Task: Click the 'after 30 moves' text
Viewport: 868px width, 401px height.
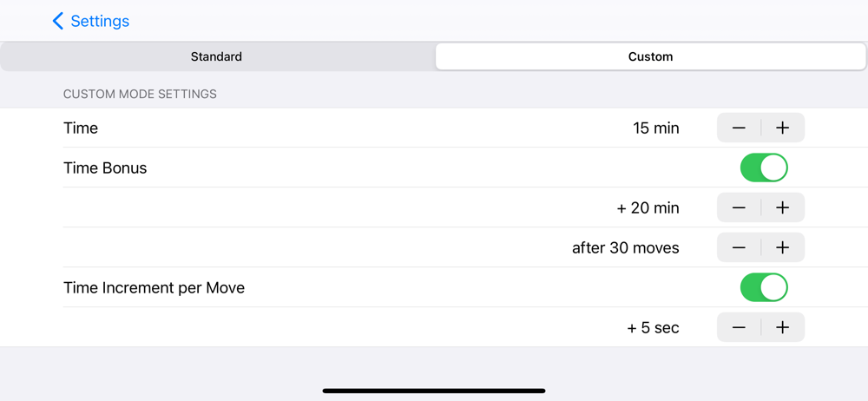Action: click(625, 248)
